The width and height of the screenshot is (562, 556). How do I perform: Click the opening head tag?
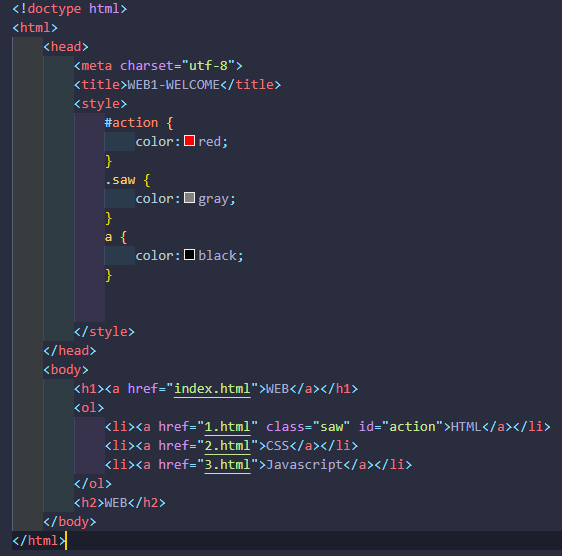[66, 47]
